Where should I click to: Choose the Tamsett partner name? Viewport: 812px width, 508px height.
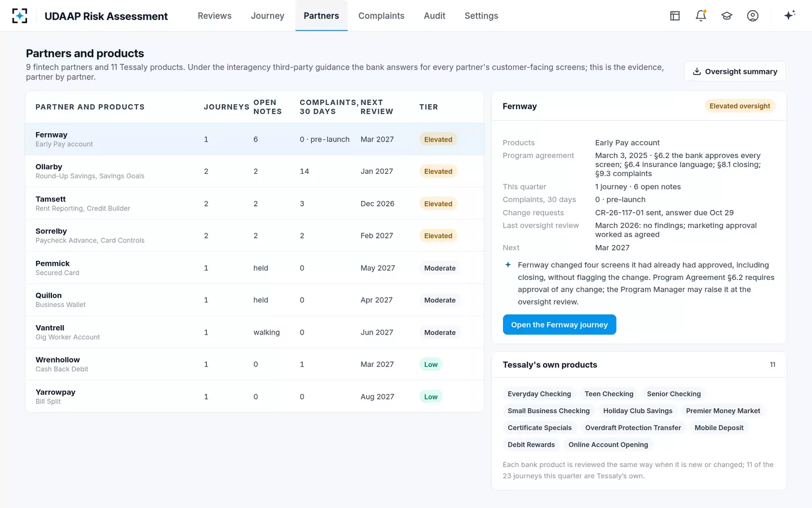click(x=51, y=199)
